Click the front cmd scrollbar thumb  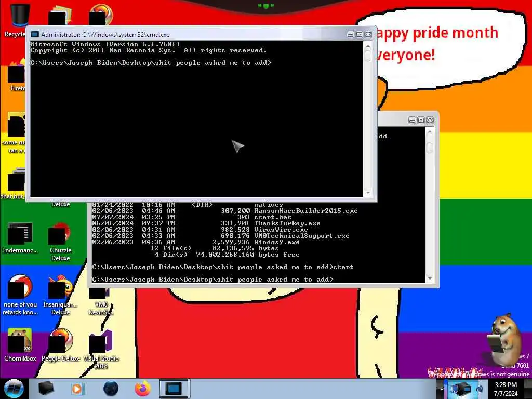368,56
